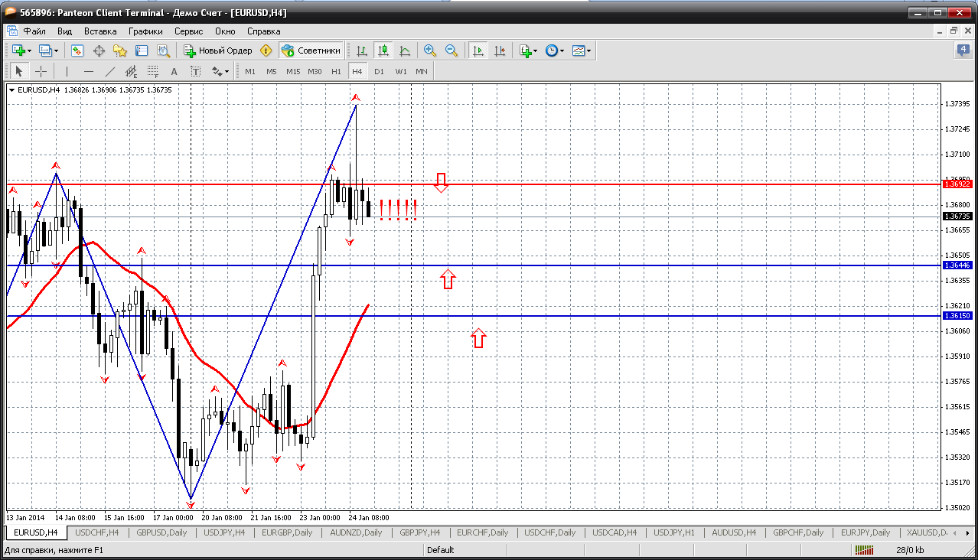This screenshot has width=978, height=560.
Task: Select the M5 timeframe button
Action: [x=272, y=71]
